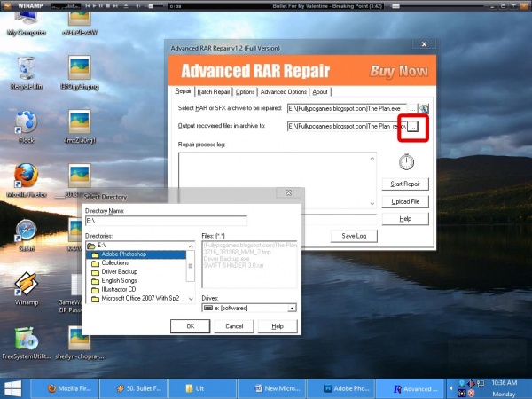Switch to Mozilla Firefox taskbar button
532x399 pixels.
click(65, 388)
